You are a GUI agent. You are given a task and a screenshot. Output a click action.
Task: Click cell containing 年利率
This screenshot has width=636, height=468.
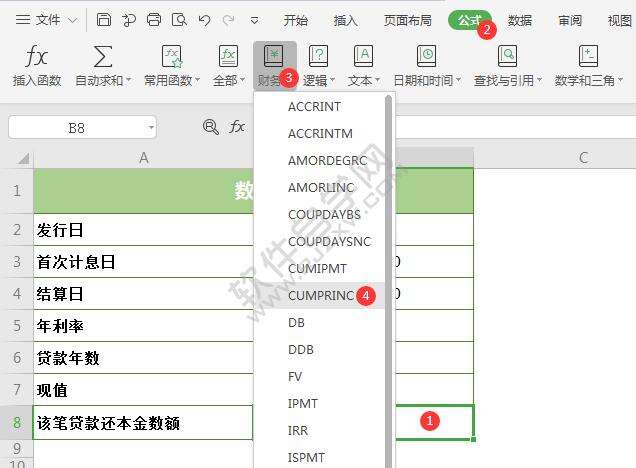143,326
